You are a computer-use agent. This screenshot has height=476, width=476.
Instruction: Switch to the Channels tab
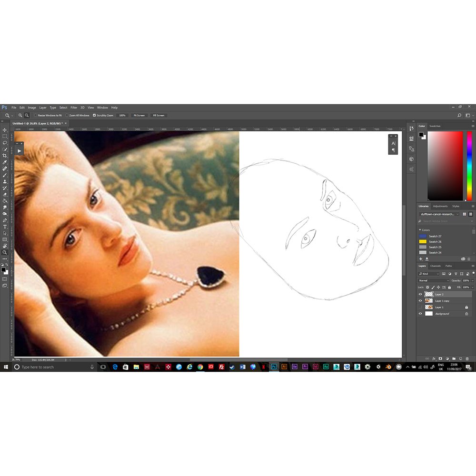436,266
